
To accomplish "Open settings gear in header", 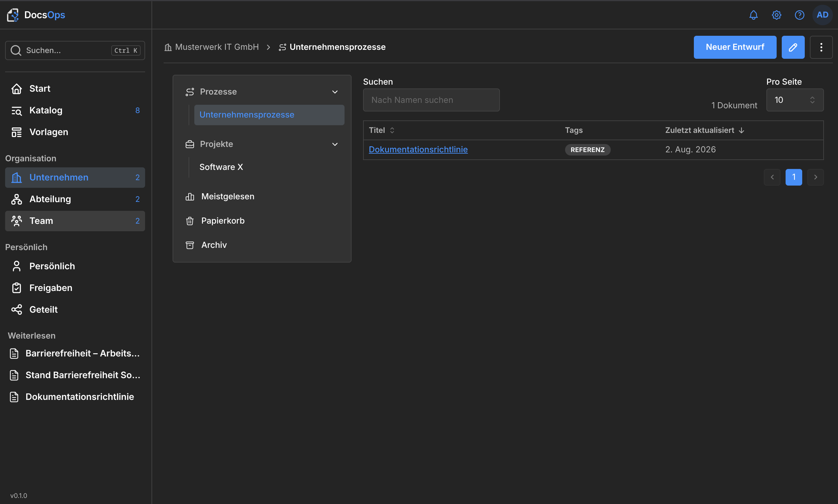I will point(777,15).
